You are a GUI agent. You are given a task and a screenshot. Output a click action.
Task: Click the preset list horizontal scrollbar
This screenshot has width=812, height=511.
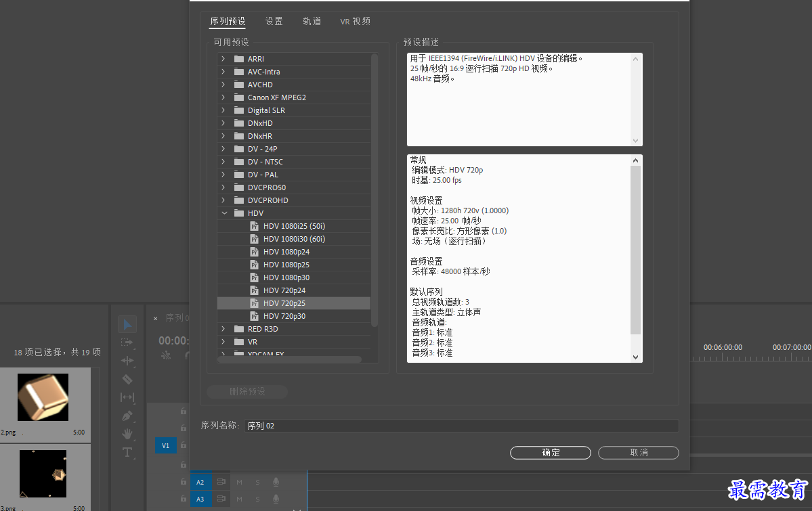click(289, 359)
